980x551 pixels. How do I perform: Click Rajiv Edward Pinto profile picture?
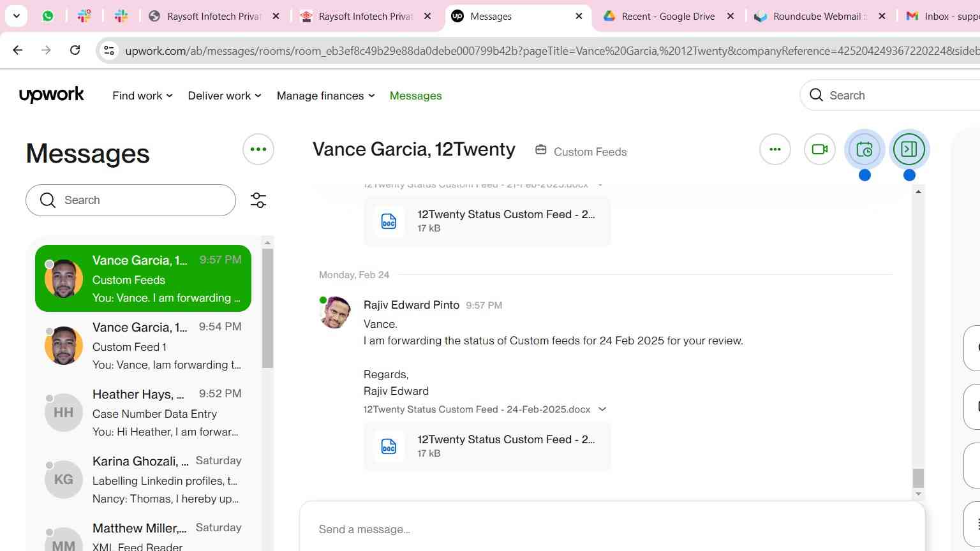[x=335, y=312]
